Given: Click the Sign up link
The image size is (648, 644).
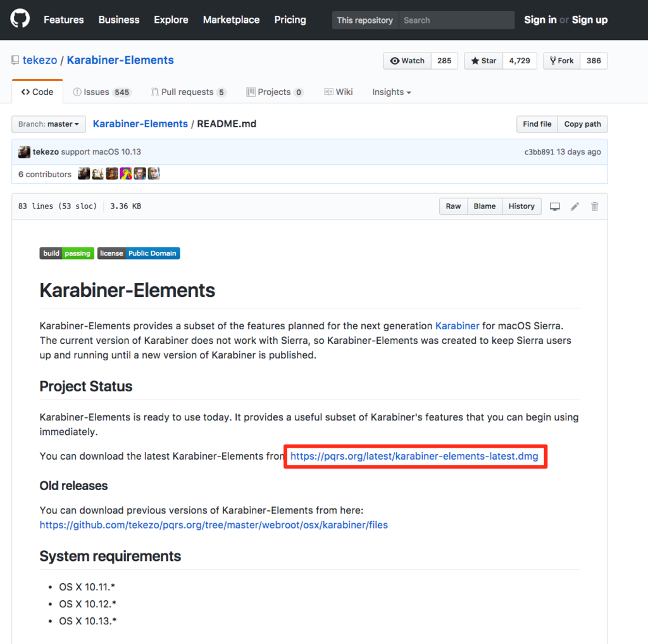Looking at the screenshot, I should [590, 20].
